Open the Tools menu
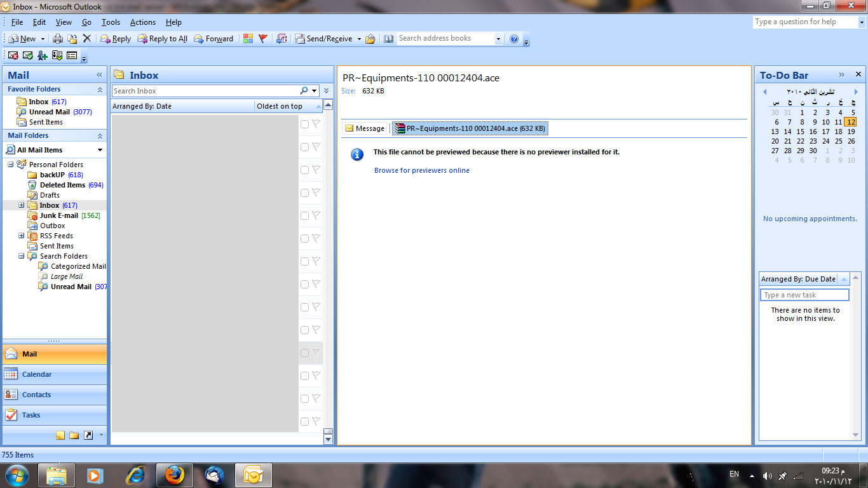This screenshot has height=488, width=868. (x=111, y=22)
